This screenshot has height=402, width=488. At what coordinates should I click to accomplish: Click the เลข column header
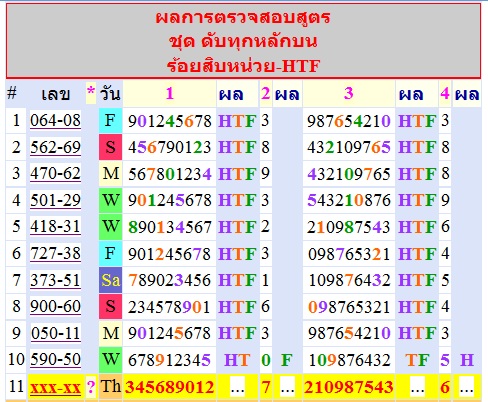[55, 94]
